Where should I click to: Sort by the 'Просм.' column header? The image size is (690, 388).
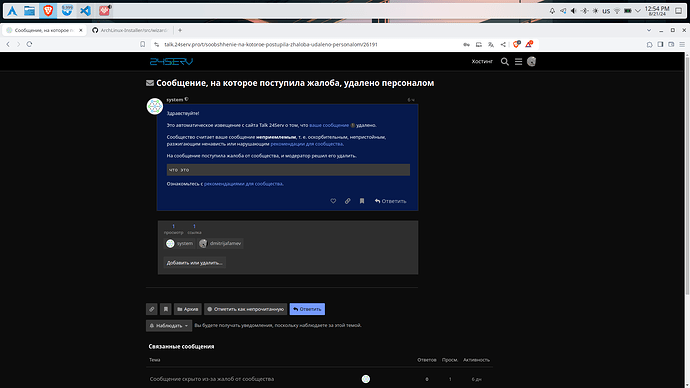450,360
